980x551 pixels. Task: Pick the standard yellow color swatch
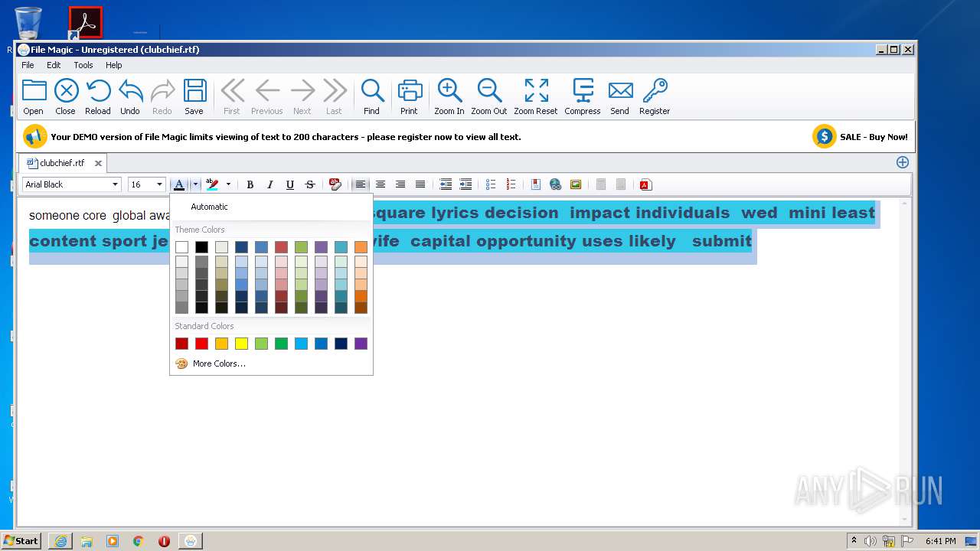(241, 344)
